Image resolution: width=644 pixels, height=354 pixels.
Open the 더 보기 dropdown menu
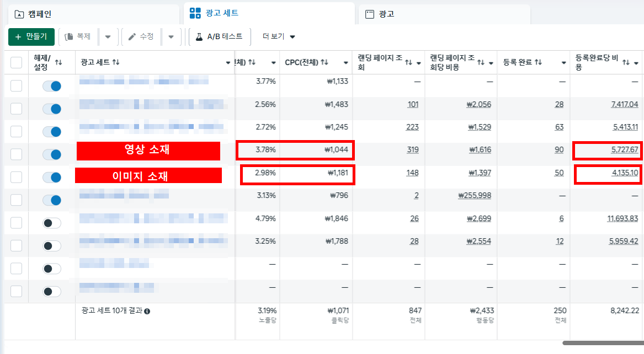click(279, 36)
